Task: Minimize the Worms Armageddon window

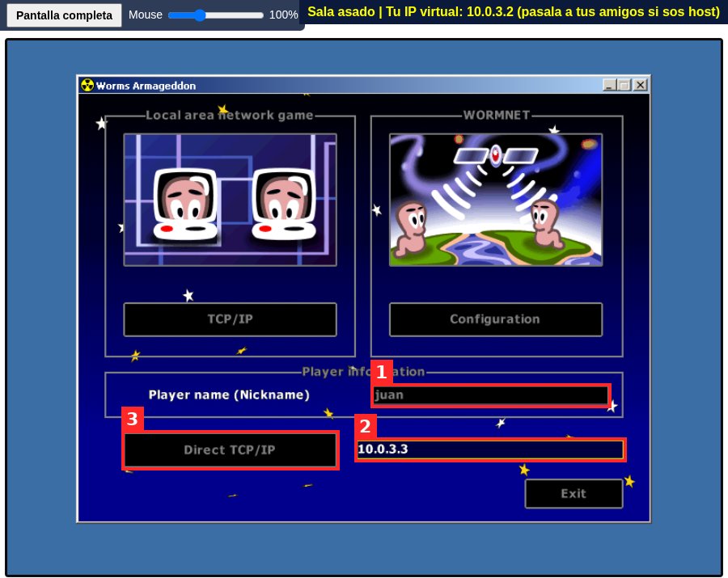Action: pos(610,86)
